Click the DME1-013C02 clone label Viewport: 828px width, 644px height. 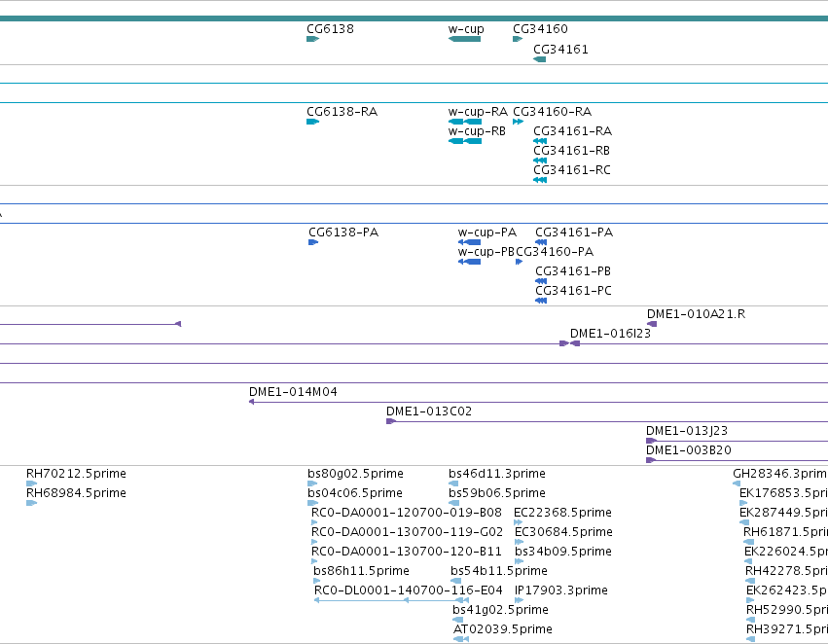coord(429,411)
